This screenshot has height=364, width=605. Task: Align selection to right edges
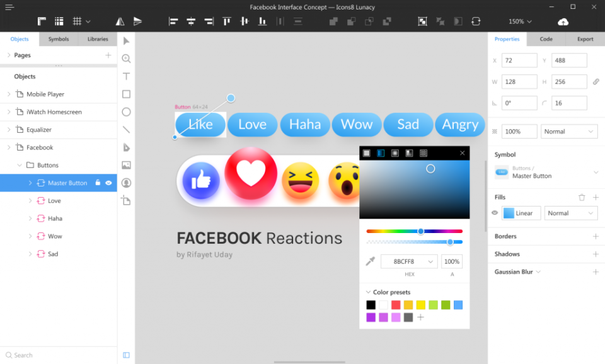pyautogui.click(x=209, y=21)
